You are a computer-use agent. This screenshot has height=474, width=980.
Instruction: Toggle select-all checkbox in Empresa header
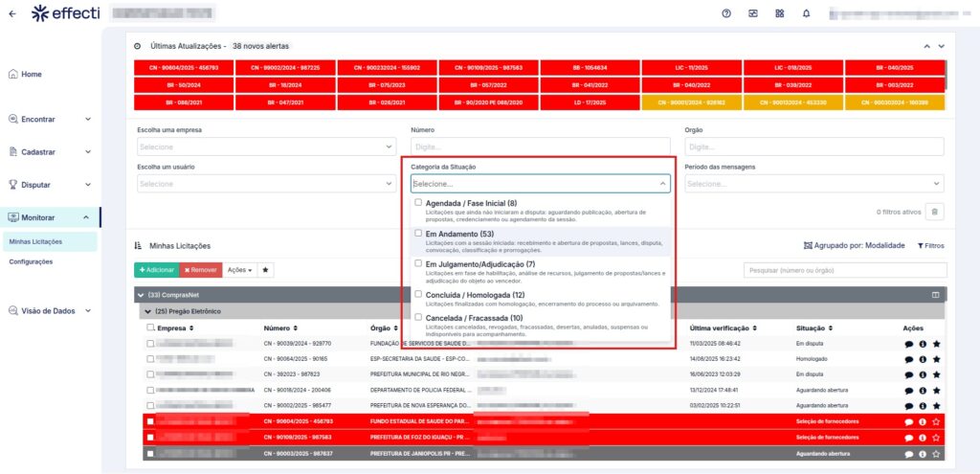(150, 327)
